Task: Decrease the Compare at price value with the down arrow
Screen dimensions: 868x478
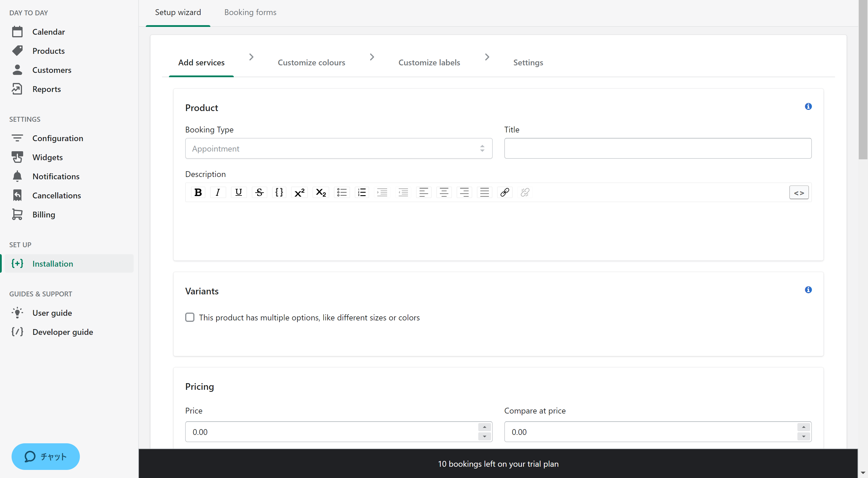Action: point(803,436)
